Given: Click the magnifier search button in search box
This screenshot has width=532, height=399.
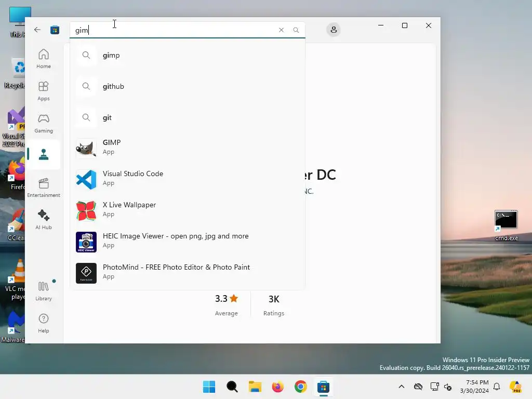Looking at the screenshot, I should pyautogui.click(x=296, y=30).
